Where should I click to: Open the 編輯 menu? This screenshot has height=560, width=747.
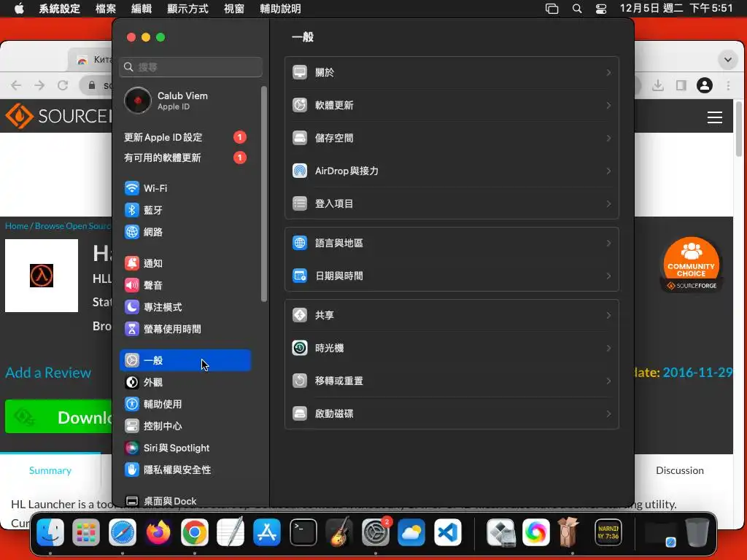tap(142, 9)
